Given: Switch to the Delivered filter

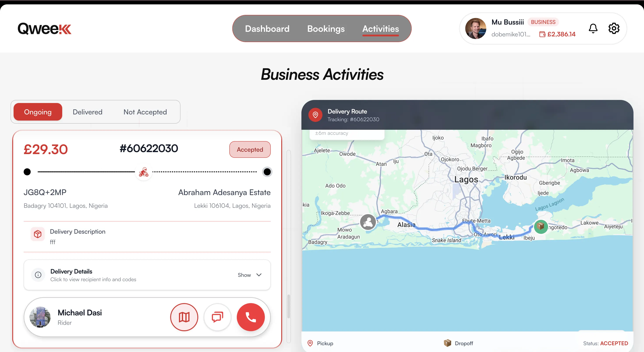Looking at the screenshot, I should [x=87, y=112].
